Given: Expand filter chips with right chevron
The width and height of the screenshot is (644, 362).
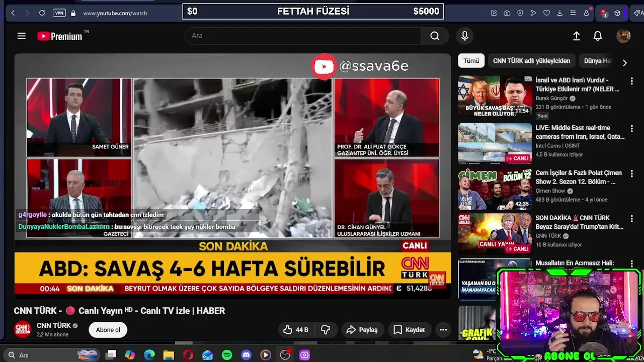Looking at the screenshot, I should (625, 63).
